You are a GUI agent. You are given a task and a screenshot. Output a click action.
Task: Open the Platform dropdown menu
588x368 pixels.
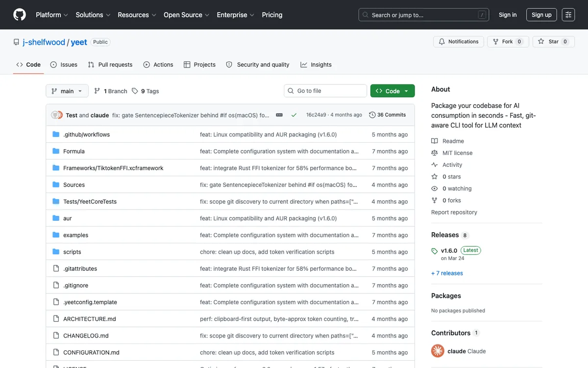coord(52,15)
